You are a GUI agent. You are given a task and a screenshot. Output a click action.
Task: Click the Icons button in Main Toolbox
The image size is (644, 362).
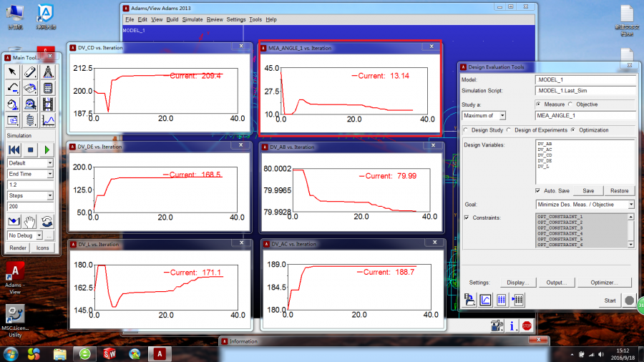(42, 248)
